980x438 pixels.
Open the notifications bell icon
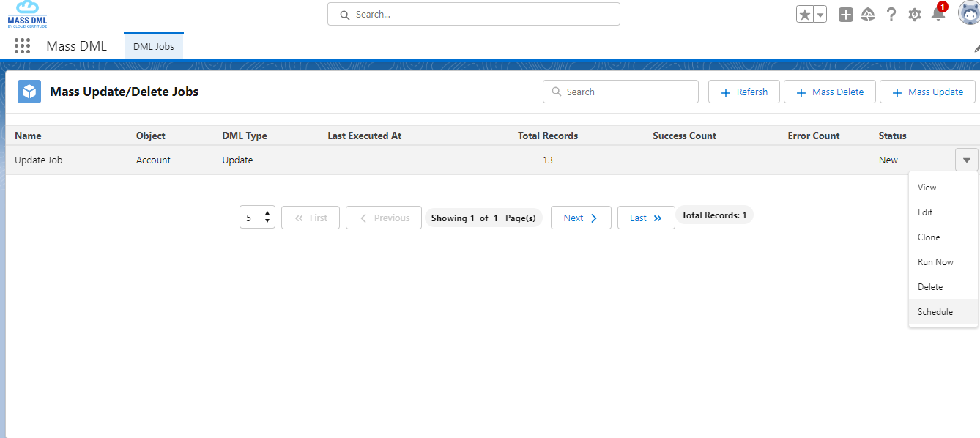[x=938, y=14]
